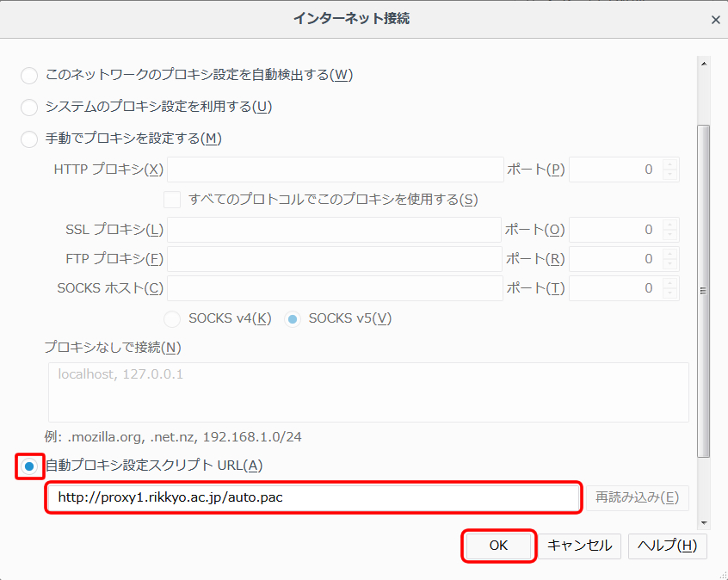Click the 再読み込み button
The height and width of the screenshot is (580, 728).
click(638, 497)
